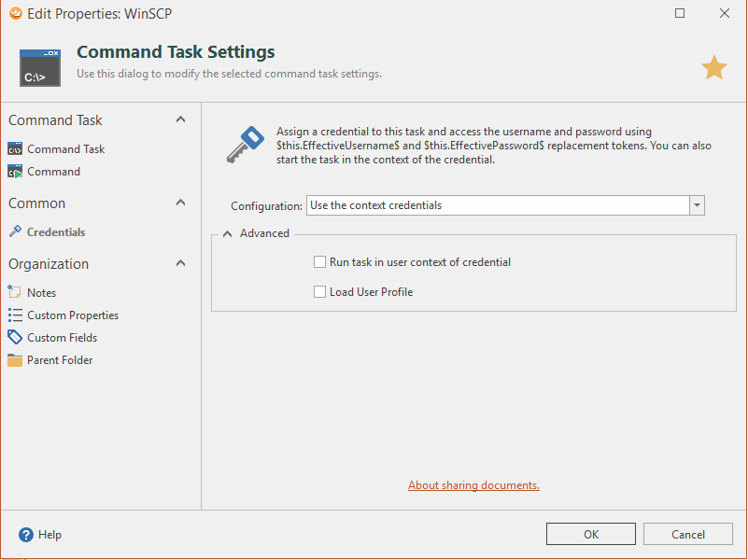Click the Custom Fields tag icon

(15, 338)
